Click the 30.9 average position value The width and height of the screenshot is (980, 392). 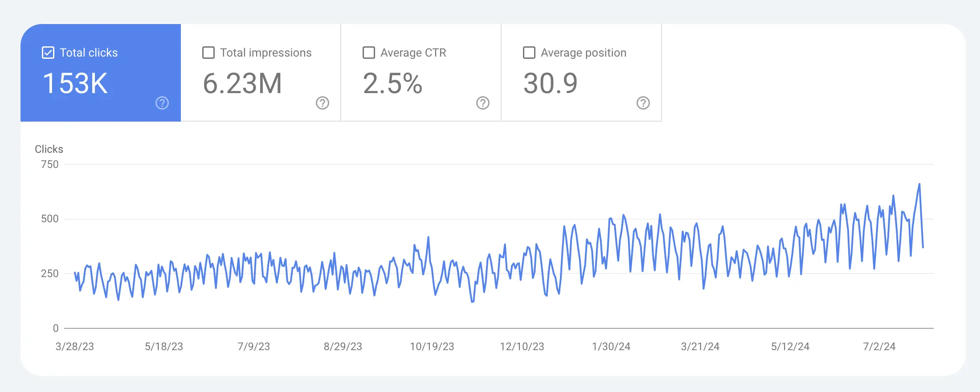551,83
